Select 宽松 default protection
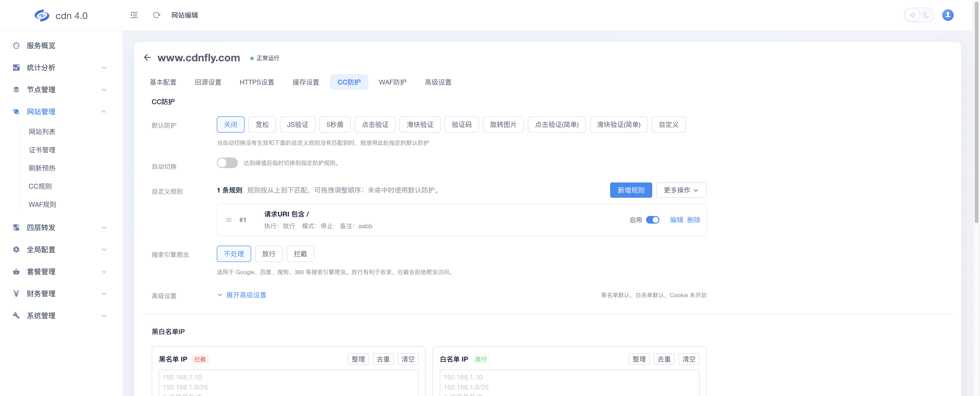Viewport: 980px width, 396px height. (262, 124)
